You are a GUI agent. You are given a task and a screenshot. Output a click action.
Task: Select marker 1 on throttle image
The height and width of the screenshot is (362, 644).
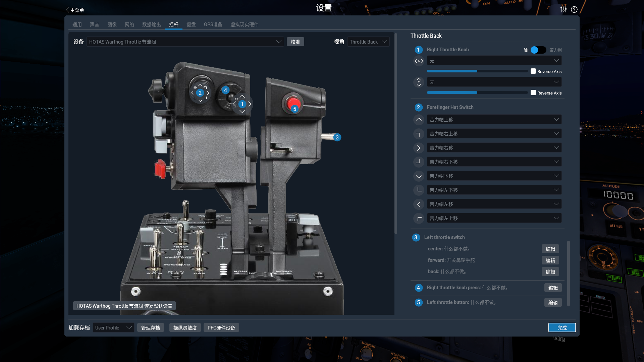pyautogui.click(x=242, y=104)
